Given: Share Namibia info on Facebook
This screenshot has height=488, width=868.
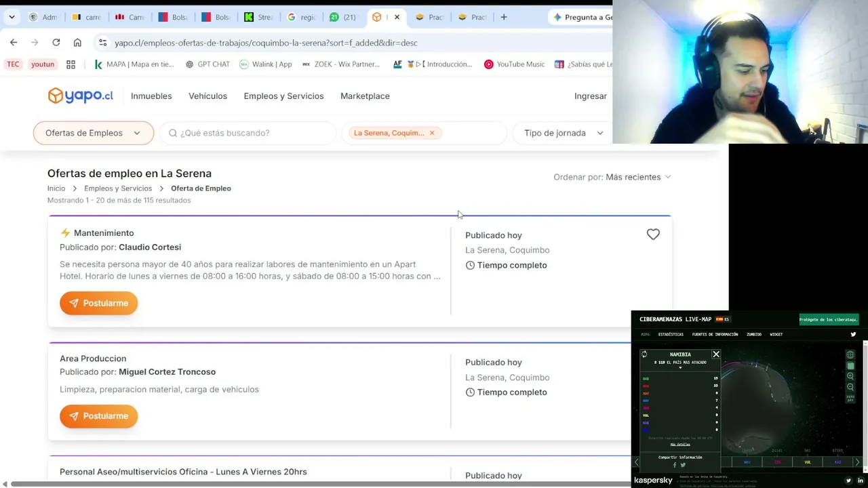Looking at the screenshot, I should (675, 465).
